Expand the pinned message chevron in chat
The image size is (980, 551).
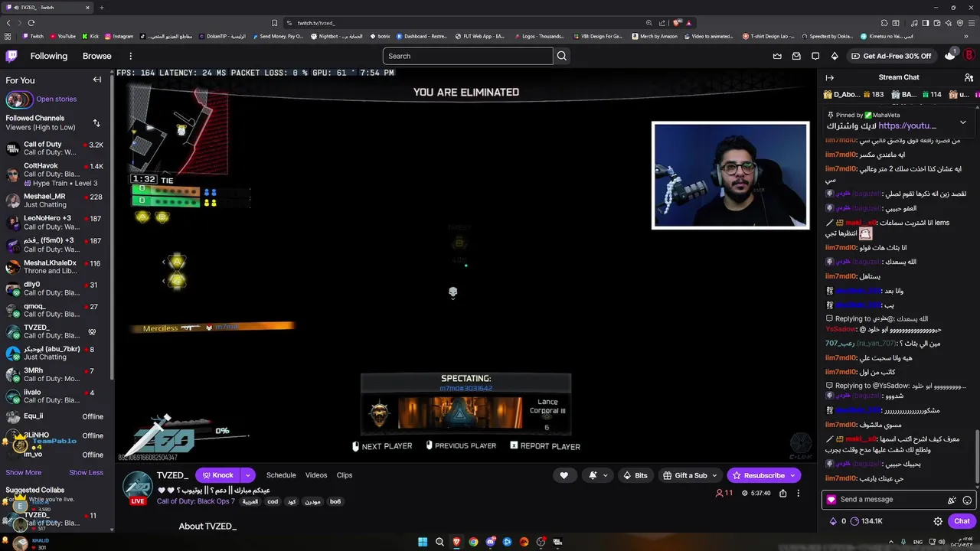pos(963,122)
